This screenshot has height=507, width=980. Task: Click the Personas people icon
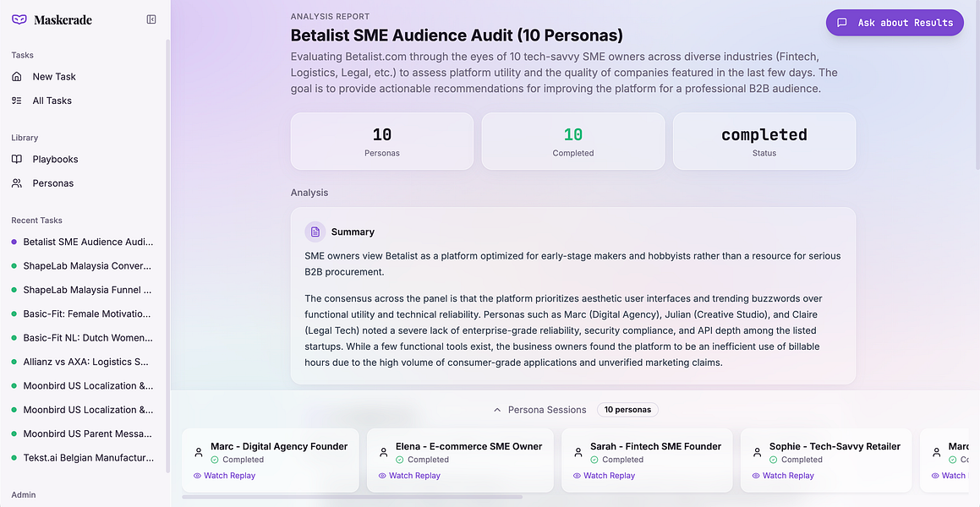tap(17, 183)
